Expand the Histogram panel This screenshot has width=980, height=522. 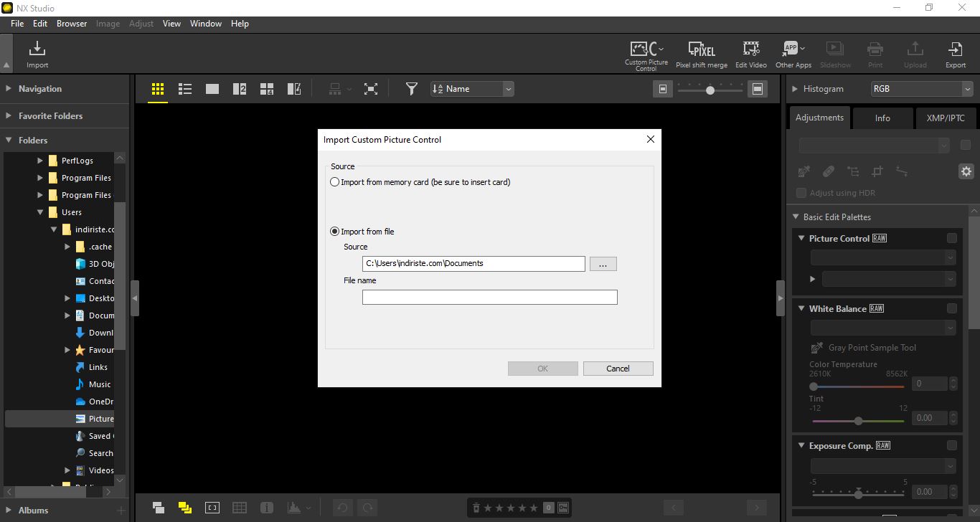(x=795, y=89)
